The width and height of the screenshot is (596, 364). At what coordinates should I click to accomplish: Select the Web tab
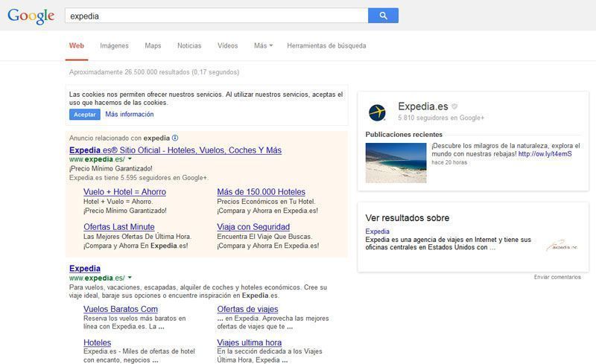(77, 45)
